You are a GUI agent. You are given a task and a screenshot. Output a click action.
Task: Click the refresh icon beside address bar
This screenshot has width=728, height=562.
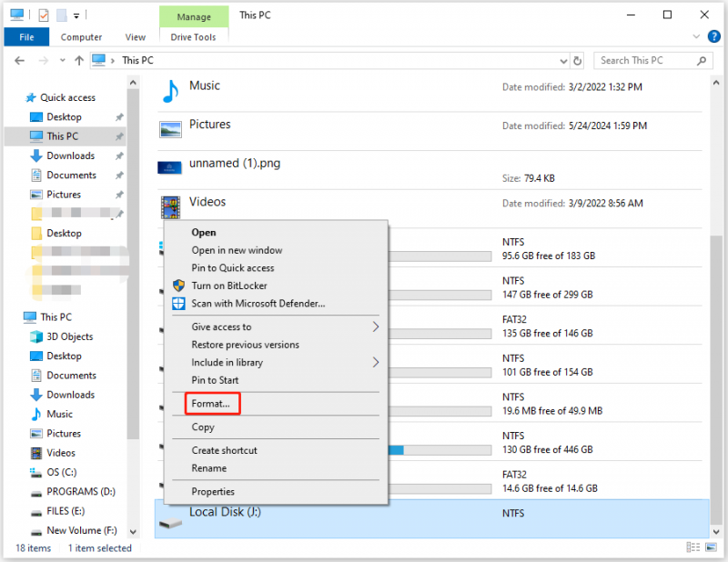pyautogui.click(x=577, y=61)
